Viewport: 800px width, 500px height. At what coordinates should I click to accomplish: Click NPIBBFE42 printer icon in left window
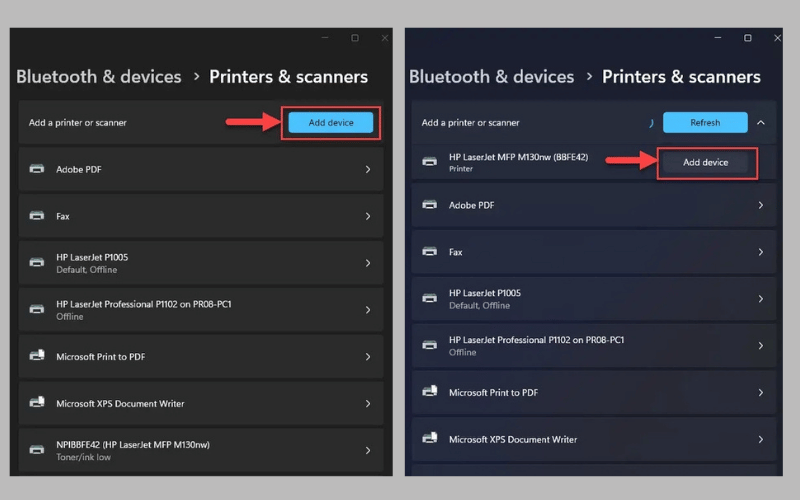pyautogui.click(x=37, y=449)
